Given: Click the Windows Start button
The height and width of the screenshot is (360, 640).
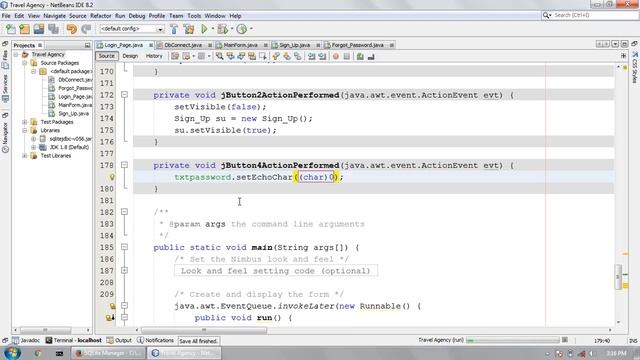Looking at the screenshot, I should point(12,353).
